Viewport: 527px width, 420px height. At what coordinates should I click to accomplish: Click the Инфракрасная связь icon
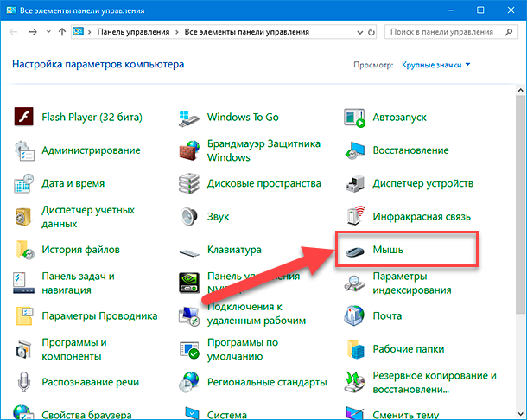(355, 217)
